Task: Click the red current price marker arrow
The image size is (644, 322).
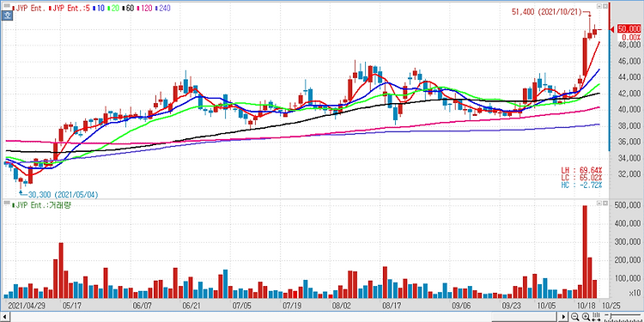Action: pos(612,28)
